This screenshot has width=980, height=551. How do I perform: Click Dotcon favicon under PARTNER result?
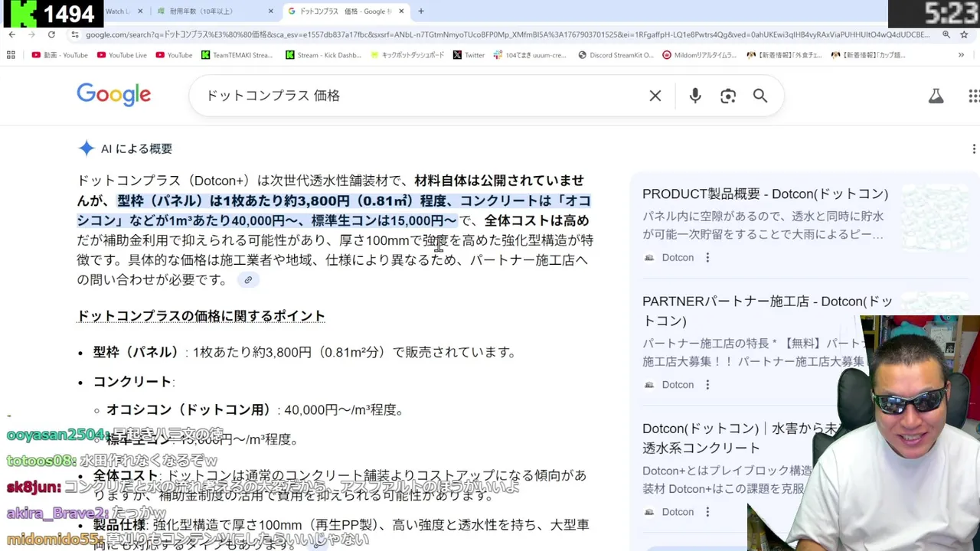(x=649, y=385)
